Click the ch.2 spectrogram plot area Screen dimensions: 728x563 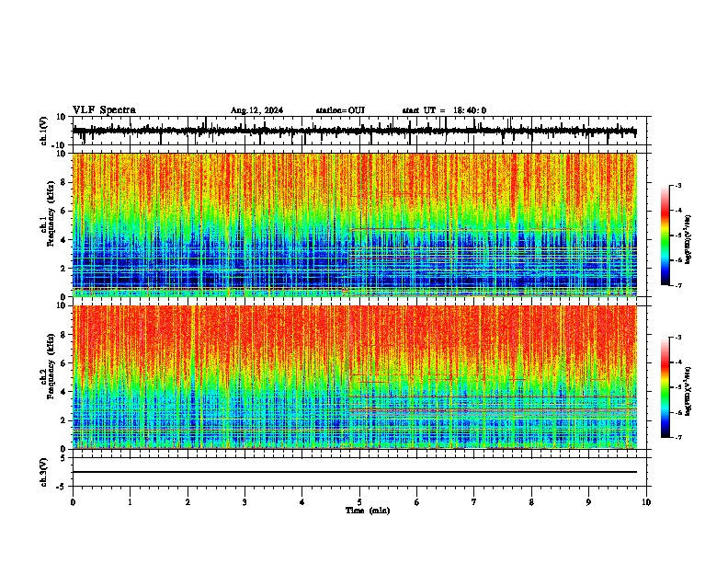point(355,377)
